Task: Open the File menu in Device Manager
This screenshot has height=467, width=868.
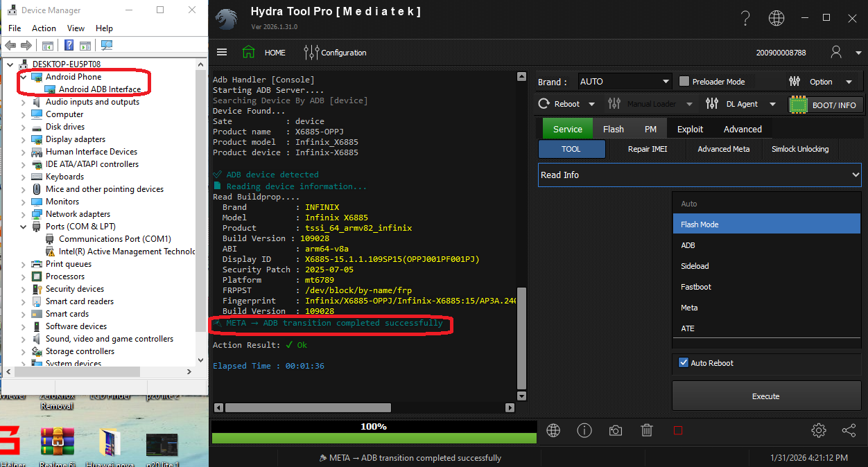Action: click(15, 28)
